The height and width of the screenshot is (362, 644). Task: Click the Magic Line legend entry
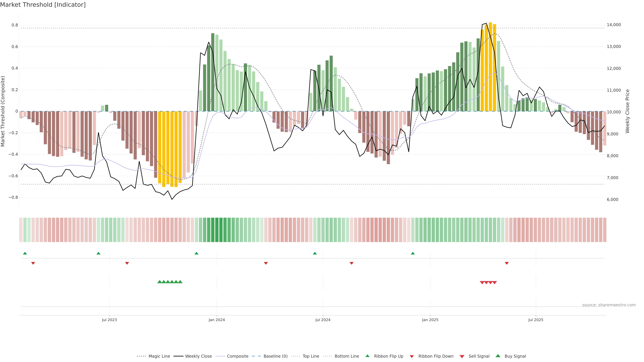click(159, 356)
